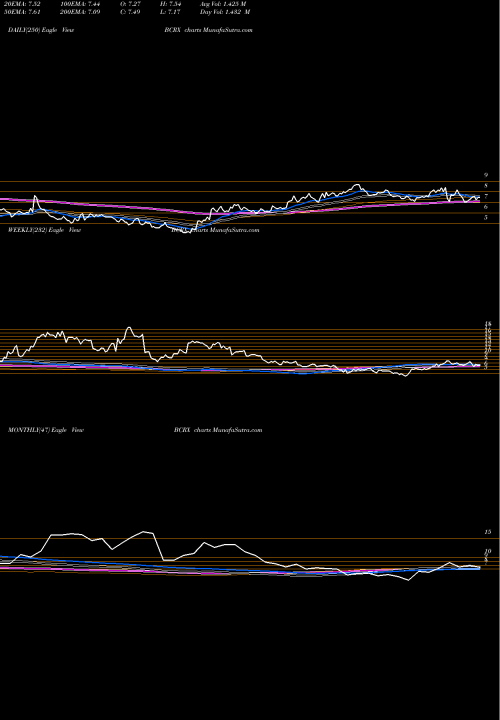The height and width of the screenshot is (720, 500).
Task: Click the 9 price label on daily chart
Action: point(486,175)
